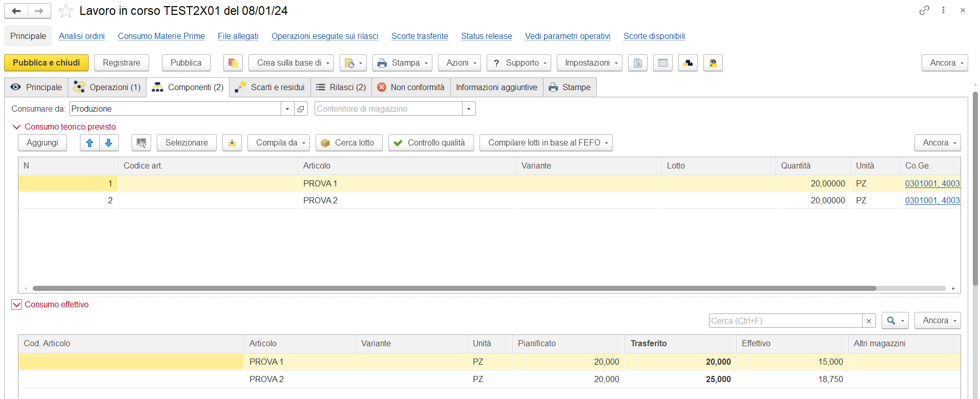The height and width of the screenshot is (399, 980).
Task: Open Operazioni eseguite sui rilasci link
Action: [x=325, y=36]
